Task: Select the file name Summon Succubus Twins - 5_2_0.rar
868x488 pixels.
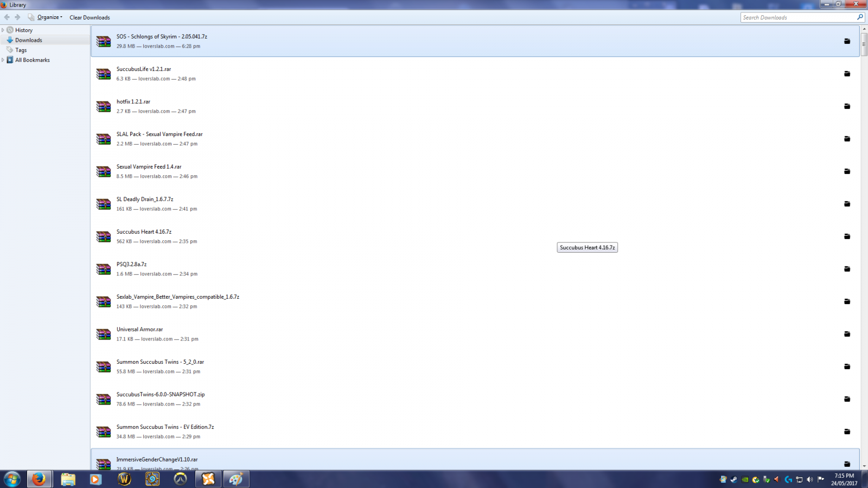Action: click(160, 362)
